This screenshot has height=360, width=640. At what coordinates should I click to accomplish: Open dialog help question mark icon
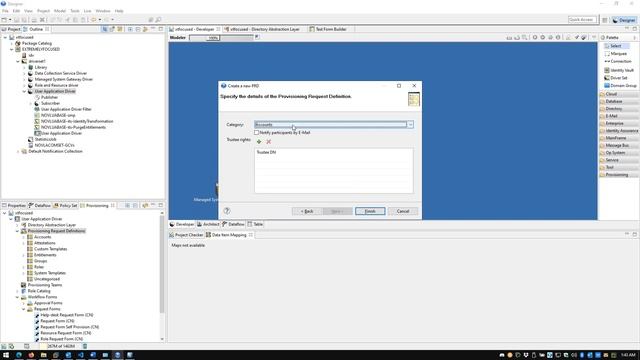click(x=227, y=211)
